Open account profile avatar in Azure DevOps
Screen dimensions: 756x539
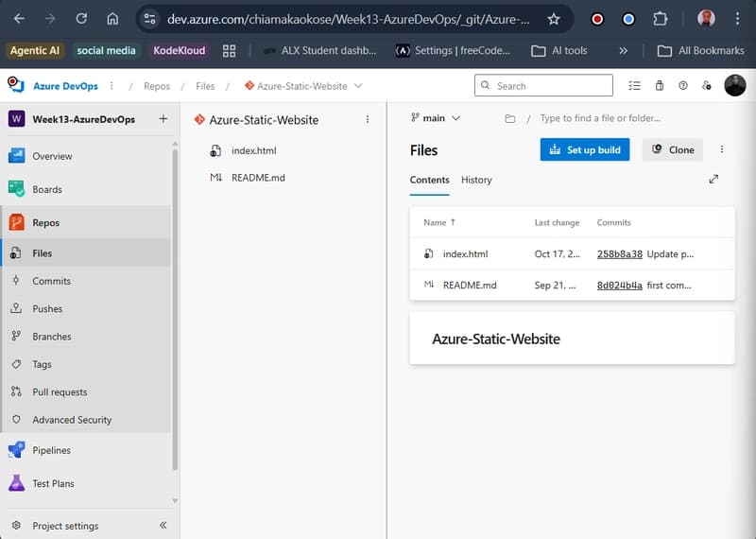[735, 85]
